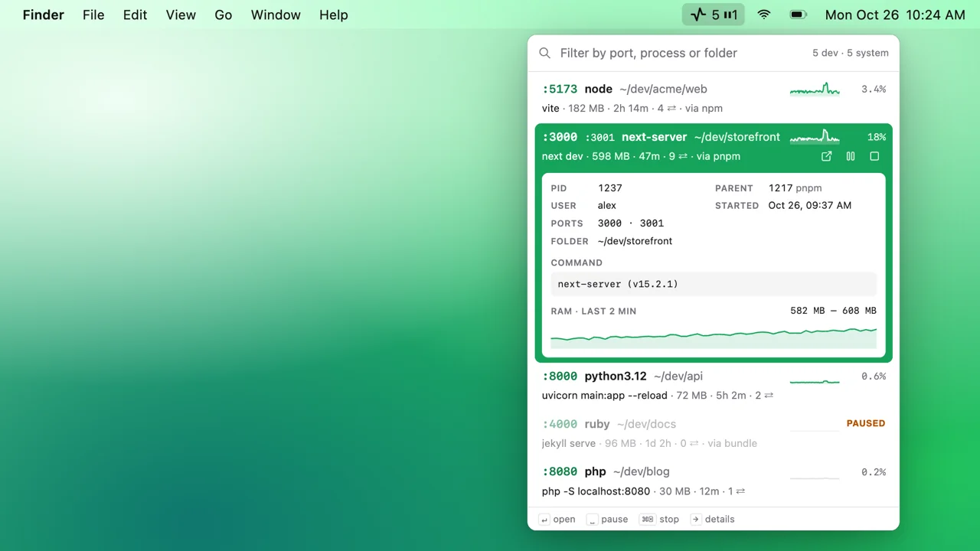Click the 3.4% CPU value
Screen dimensions: 980x551
[874, 90]
